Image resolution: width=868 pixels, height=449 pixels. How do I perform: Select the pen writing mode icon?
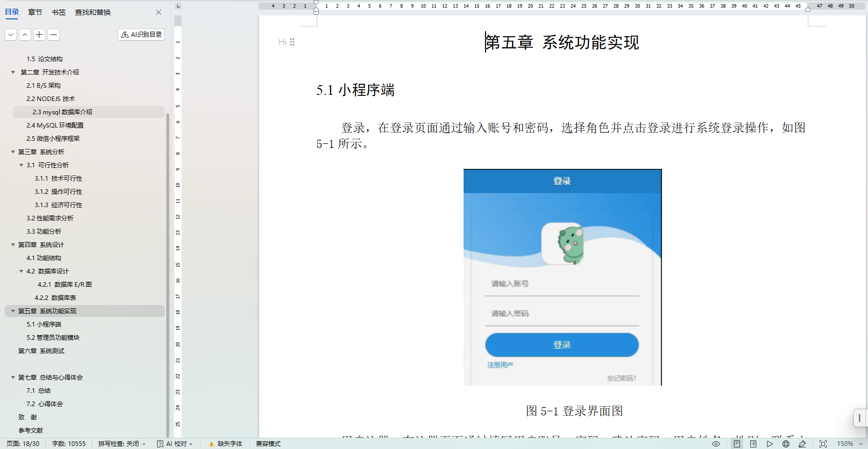(x=802, y=444)
